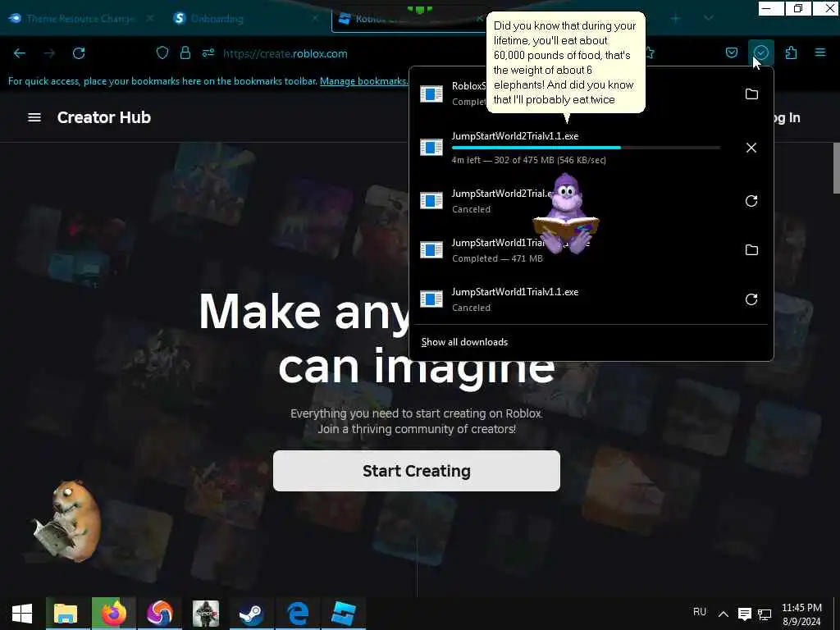Open the notifications action center icon
The height and width of the screenshot is (630, 840).
744,614
